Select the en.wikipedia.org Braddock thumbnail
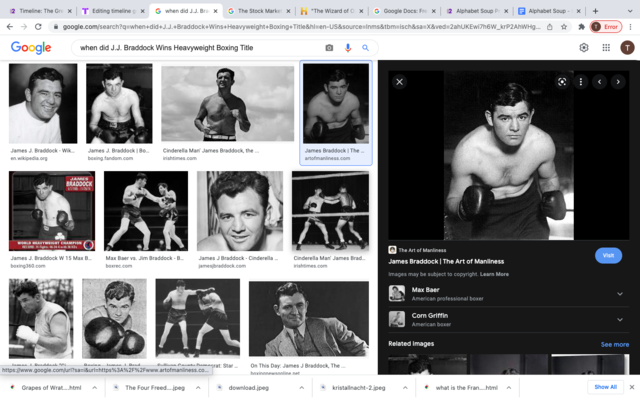This screenshot has height=400, width=640. tap(43, 103)
